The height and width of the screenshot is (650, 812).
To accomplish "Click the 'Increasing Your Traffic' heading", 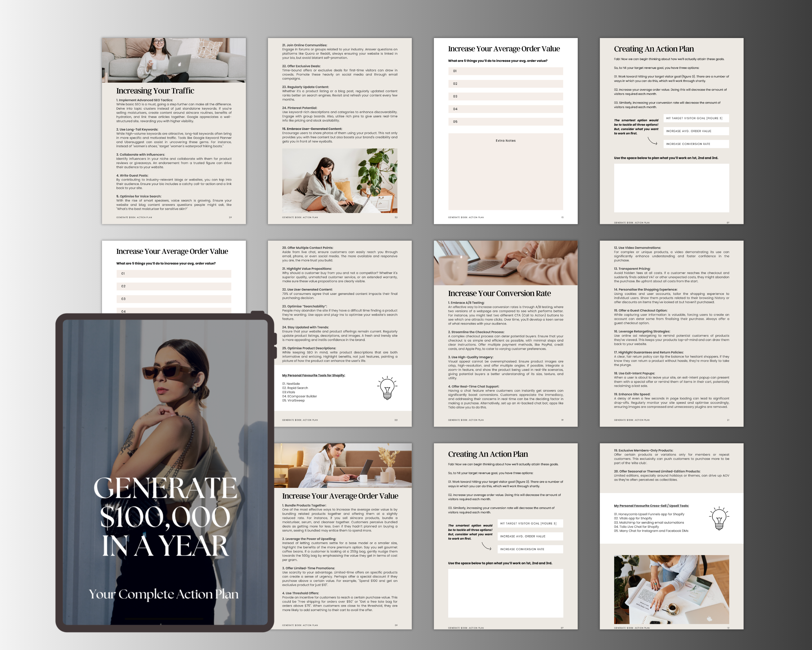I will click(155, 91).
